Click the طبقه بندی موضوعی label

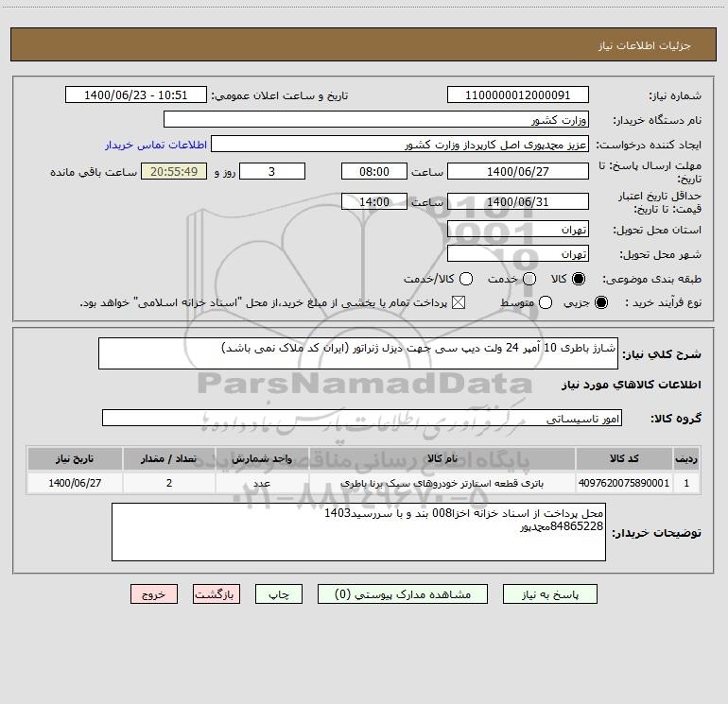(x=651, y=279)
